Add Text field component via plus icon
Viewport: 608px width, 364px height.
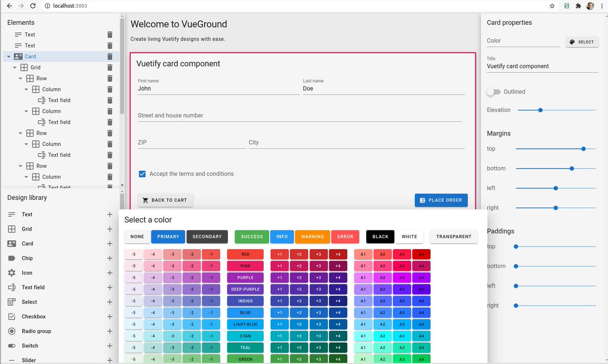tap(110, 288)
